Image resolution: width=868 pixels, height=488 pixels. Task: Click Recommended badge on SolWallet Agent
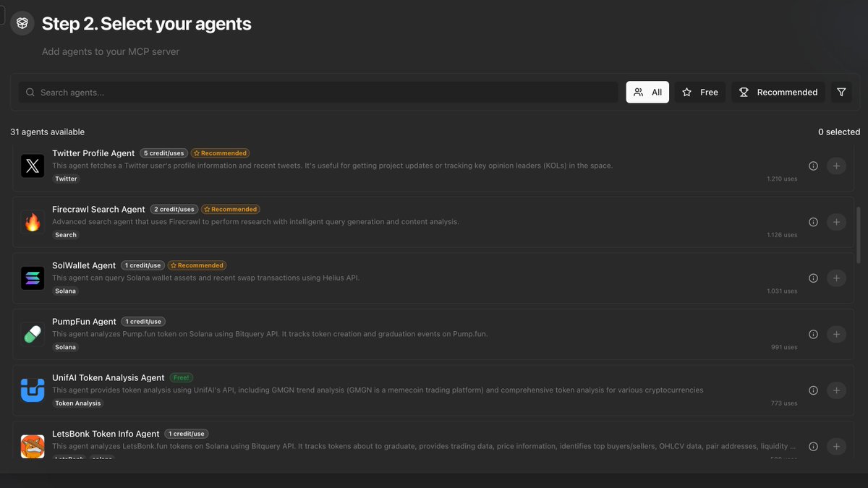199,265
